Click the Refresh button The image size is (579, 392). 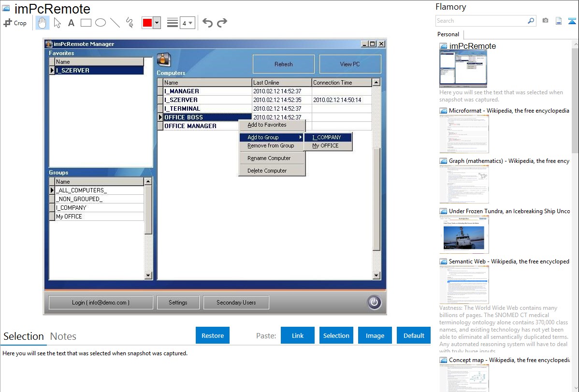(284, 64)
